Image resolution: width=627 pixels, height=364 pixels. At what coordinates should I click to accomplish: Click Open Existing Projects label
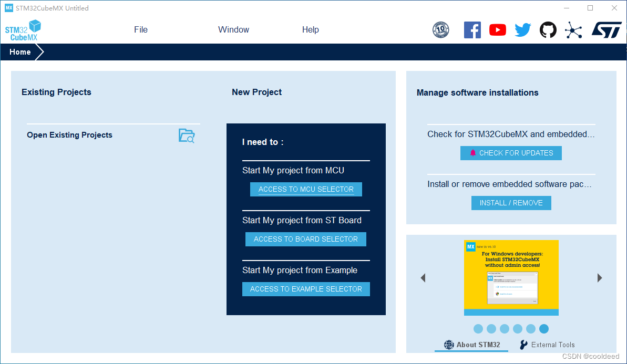[x=69, y=135]
